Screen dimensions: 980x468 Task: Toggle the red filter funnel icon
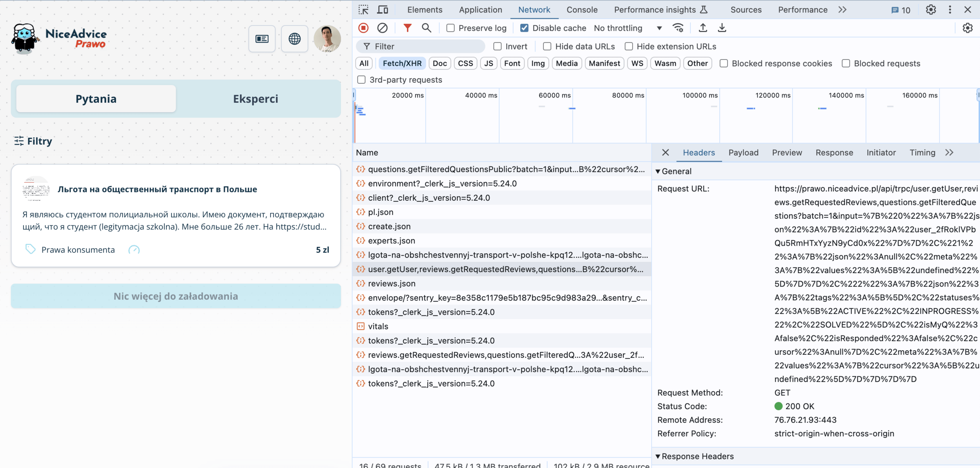pyautogui.click(x=407, y=28)
